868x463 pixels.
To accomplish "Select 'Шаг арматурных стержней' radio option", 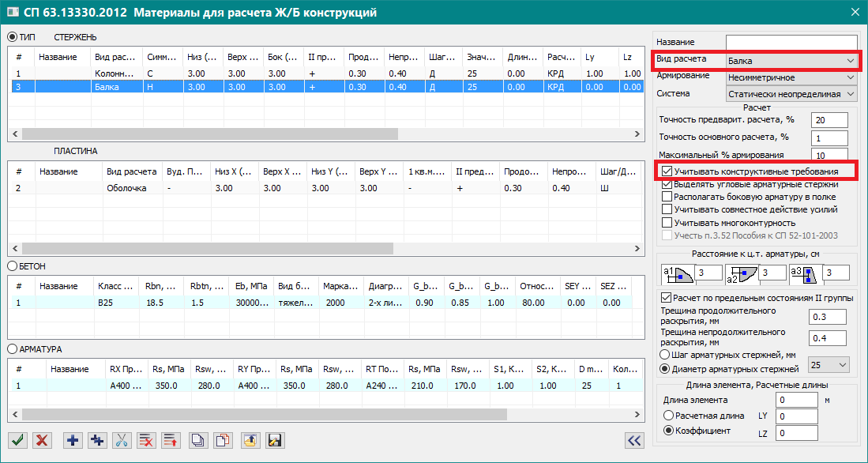I will point(665,355).
